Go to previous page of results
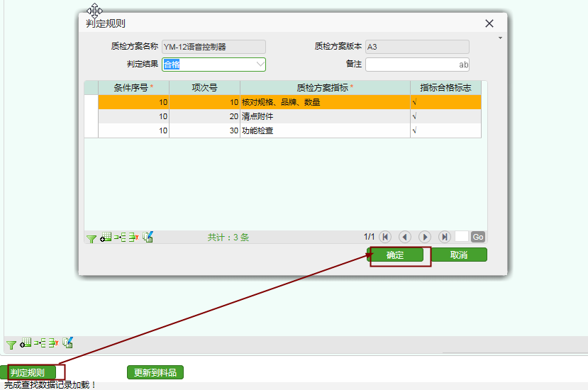Image resolution: width=588 pixels, height=390 pixels. point(404,237)
